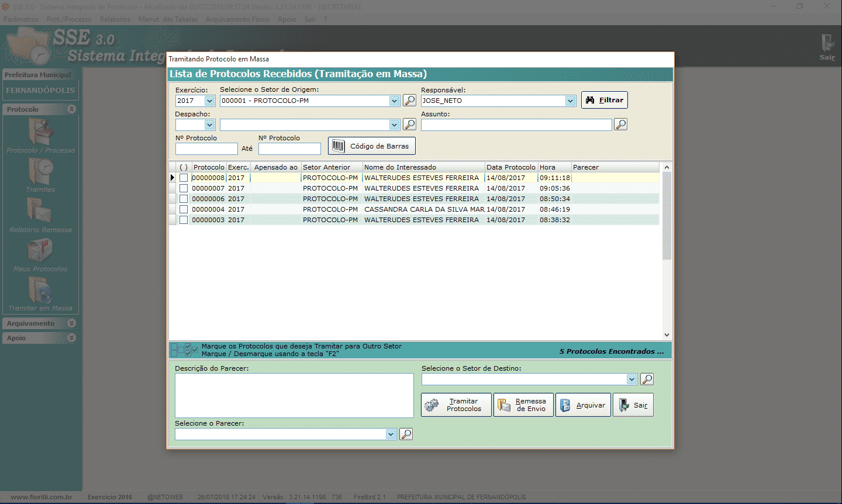842x504 pixels.
Task: Expand Selecione o Setor de Destino dropdown
Action: 631,379
